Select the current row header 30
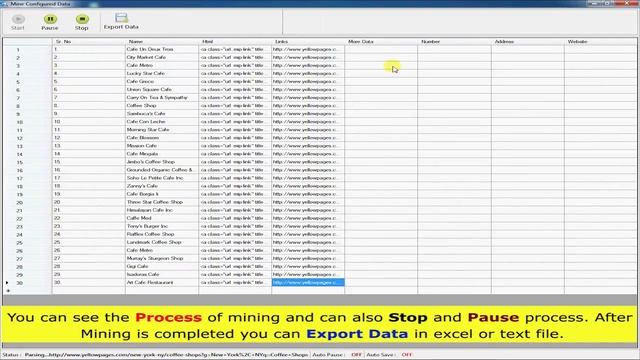This screenshot has width=640, height=360. click(27, 282)
